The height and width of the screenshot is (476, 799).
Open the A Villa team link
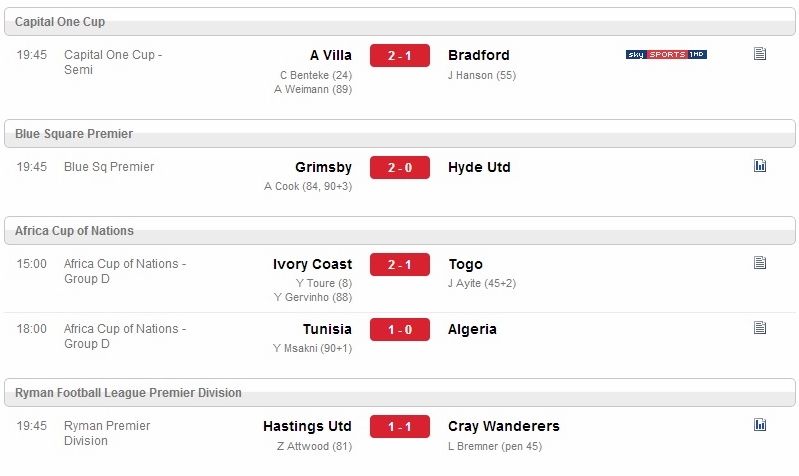331,55
